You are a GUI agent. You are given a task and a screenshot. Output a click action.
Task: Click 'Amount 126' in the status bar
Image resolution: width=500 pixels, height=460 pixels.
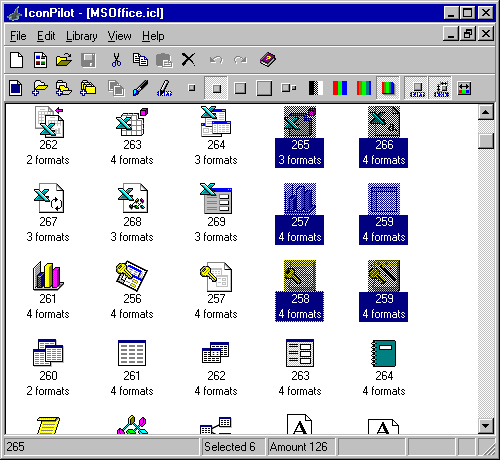coord(298,447)
